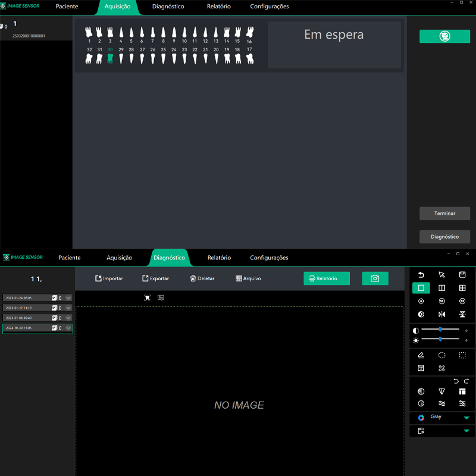
Task: Select lower tooth number 24 in the chart
Action: point(174,55)
